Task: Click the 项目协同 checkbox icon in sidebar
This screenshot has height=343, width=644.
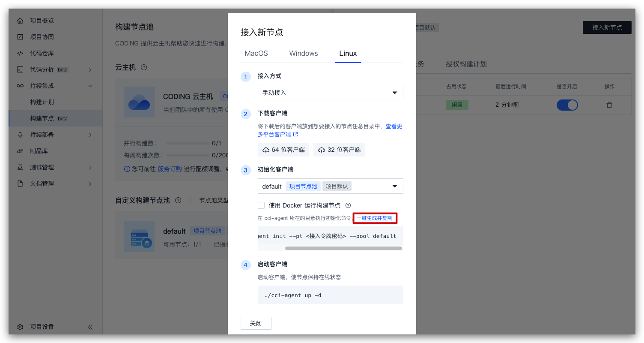Action: [20, 37]
